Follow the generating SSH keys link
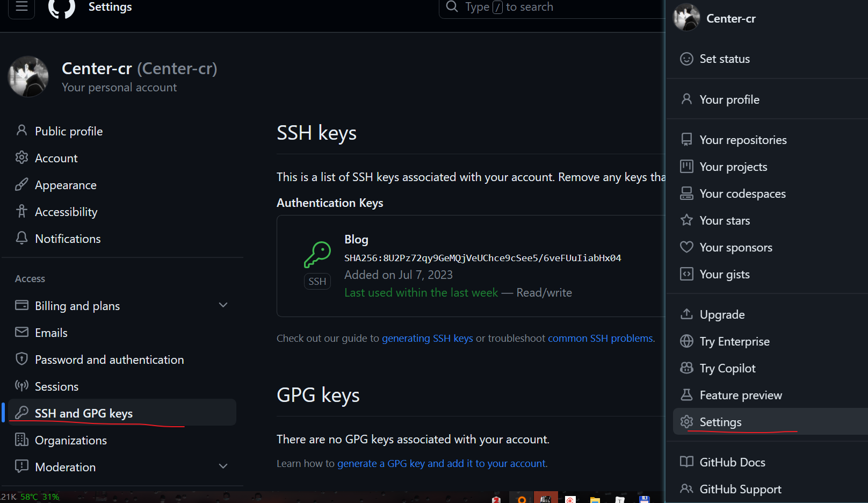Screen dimensions: 868x503 [428, 338]
